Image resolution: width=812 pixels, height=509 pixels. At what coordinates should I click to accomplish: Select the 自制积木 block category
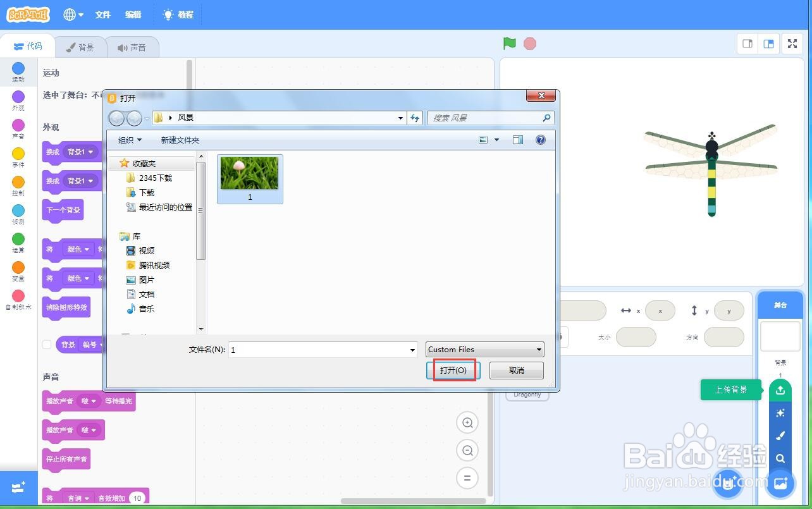coord(18,300)
